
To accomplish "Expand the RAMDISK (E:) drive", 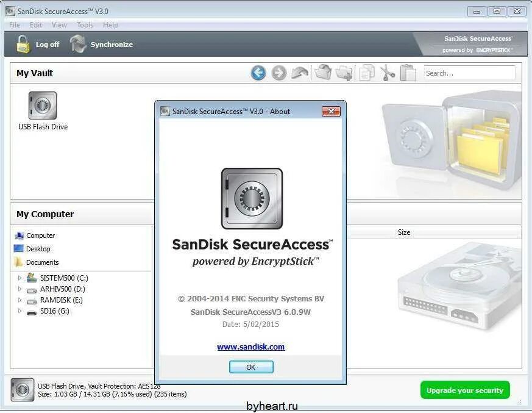I will click(19, 300).
